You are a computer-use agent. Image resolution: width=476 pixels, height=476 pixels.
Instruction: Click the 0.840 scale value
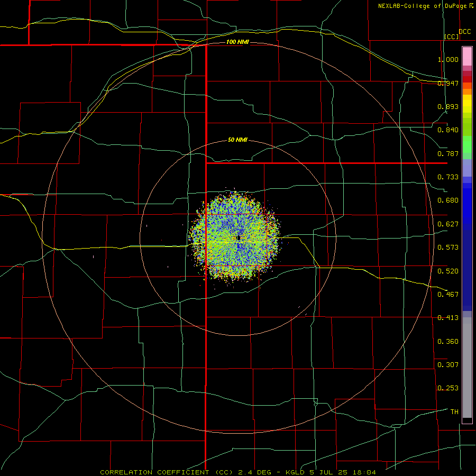(x=448, y=130)
